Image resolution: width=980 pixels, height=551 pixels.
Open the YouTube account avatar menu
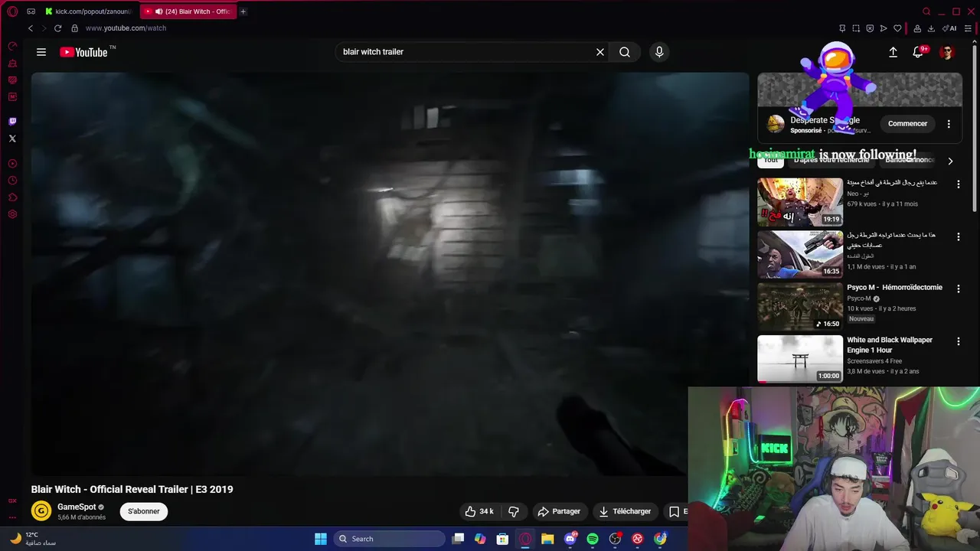(947, 52)
